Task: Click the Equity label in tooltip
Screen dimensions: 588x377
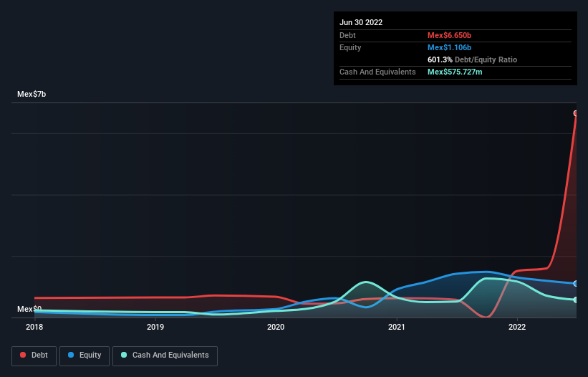Action: point(350,47)
